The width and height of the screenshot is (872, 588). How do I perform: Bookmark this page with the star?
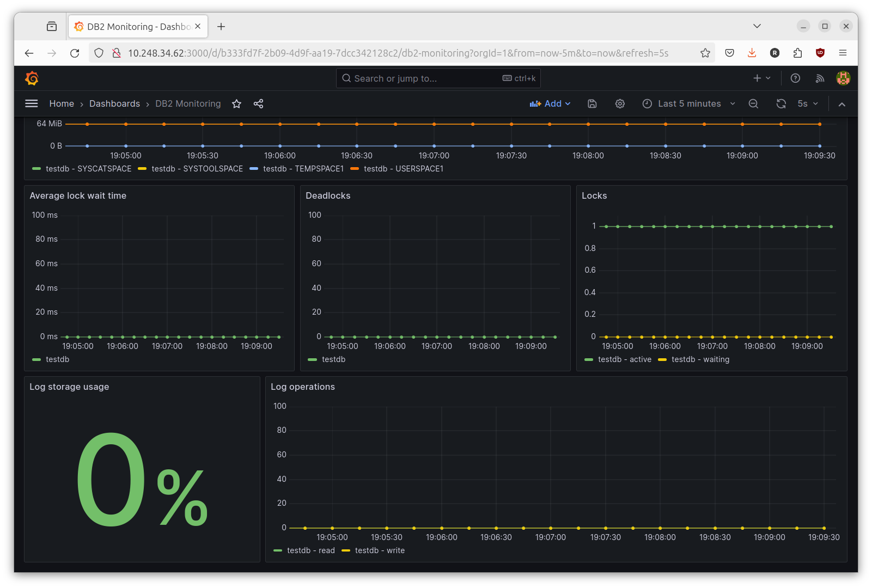(705, 53)
